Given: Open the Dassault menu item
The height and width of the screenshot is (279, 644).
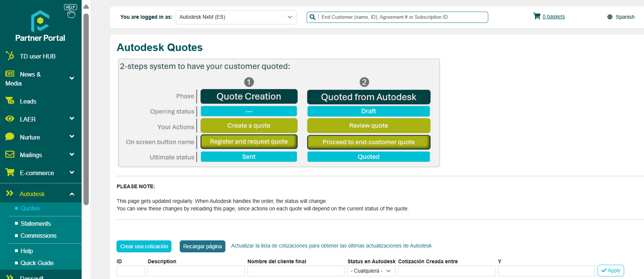Looking at the screenshot, I should pos(31,277).
